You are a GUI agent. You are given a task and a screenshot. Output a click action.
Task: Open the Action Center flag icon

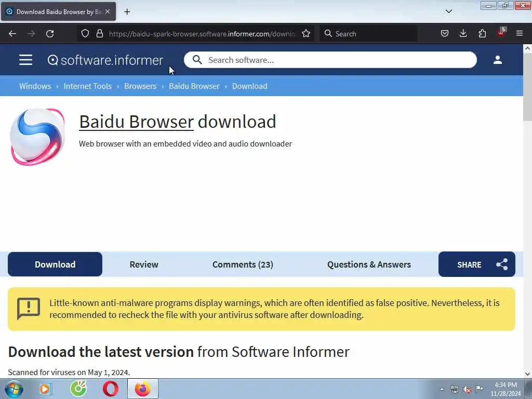[x=479, y=389]
